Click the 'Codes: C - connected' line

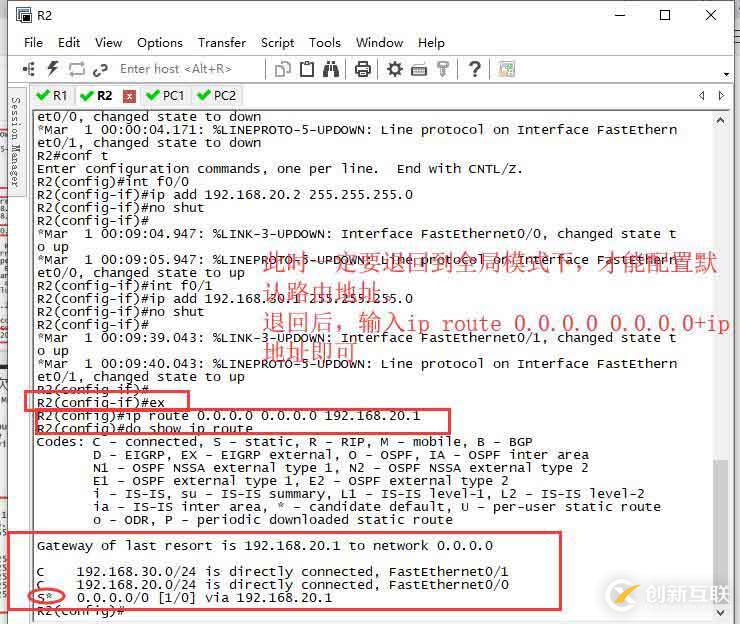(x=285, y=442)
